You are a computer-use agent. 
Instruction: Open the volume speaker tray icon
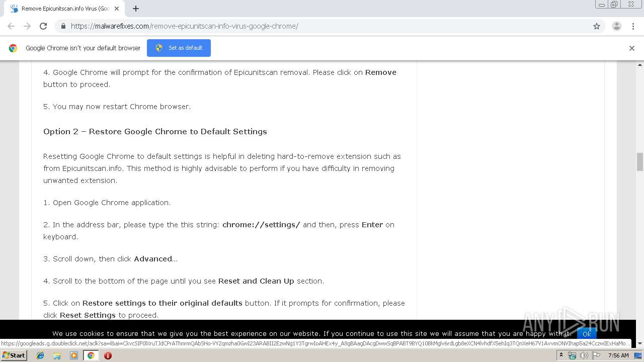[584, 355]
